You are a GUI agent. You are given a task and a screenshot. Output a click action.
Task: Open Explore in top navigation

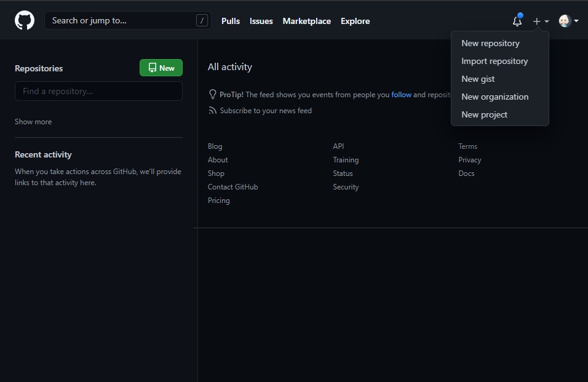[x=355, y=21]
